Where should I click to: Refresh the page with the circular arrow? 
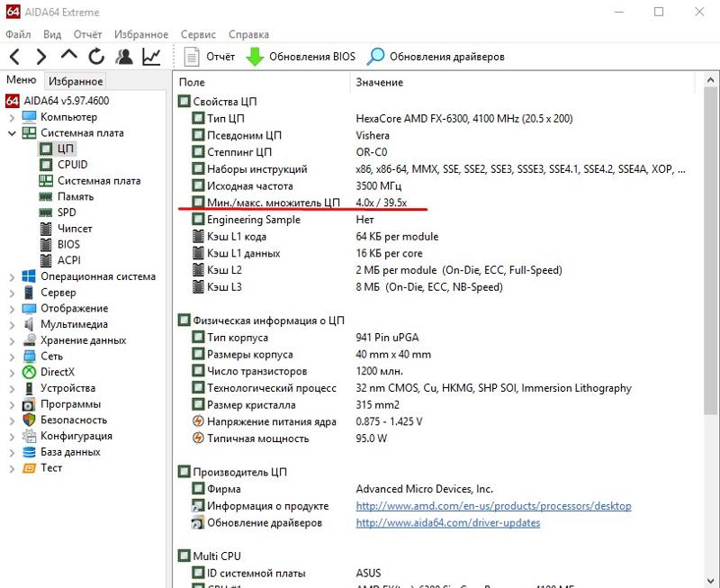(96, 57)
